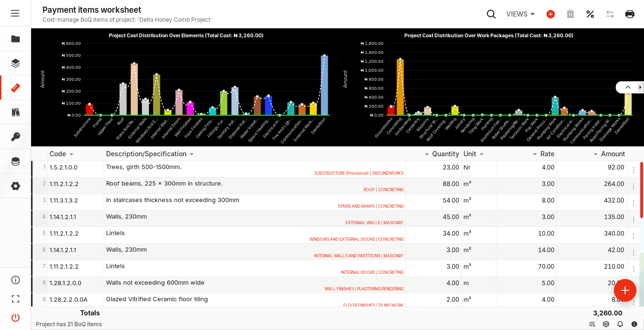Show the info icon in sidebar

click(16, 280)
